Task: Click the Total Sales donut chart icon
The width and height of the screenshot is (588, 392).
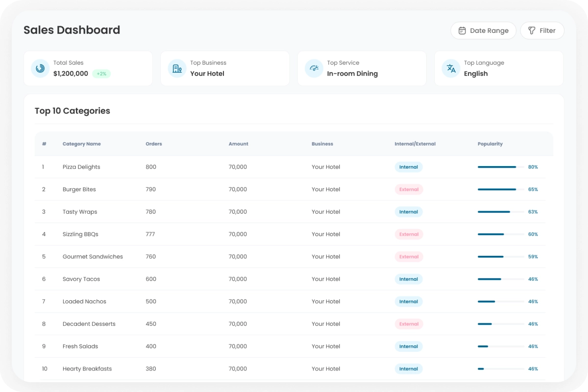Action: point(40,69)
